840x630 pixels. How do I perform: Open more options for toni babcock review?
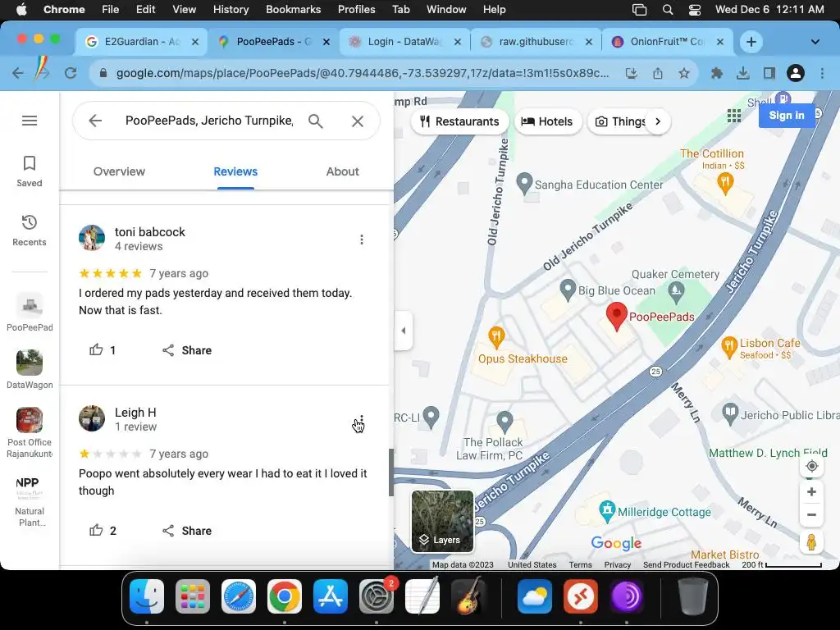[x=362, y=240]
